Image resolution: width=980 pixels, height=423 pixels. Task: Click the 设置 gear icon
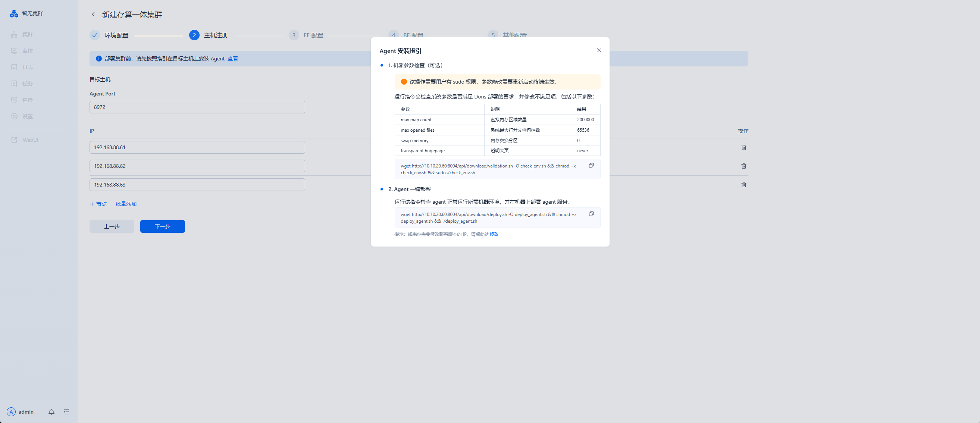(14, 116)
